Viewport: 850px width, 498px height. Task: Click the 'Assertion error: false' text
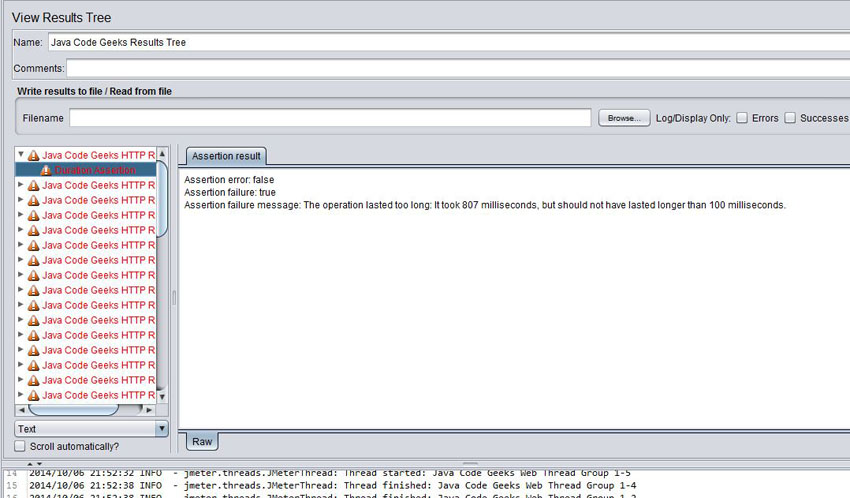(229, 179)
